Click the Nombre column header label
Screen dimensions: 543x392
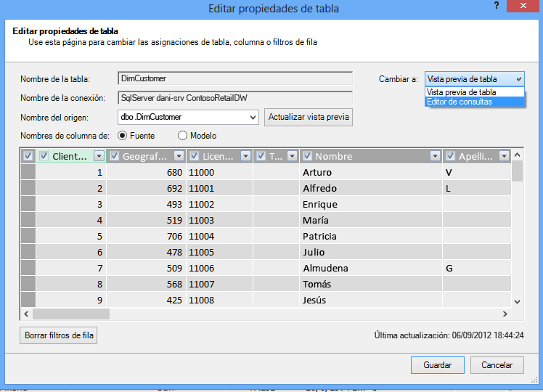pyautogui.click(x=334, y=157)
